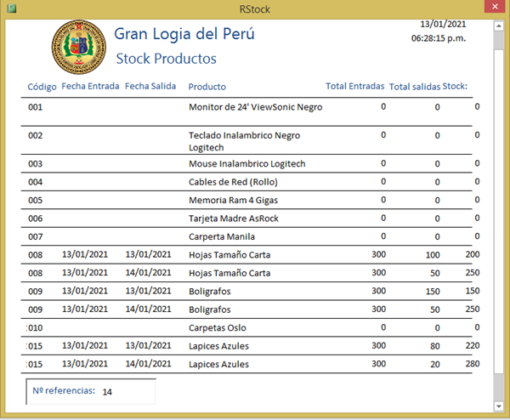
Task: Click the Total Entradas column header
Action: [x=355, y=86]
